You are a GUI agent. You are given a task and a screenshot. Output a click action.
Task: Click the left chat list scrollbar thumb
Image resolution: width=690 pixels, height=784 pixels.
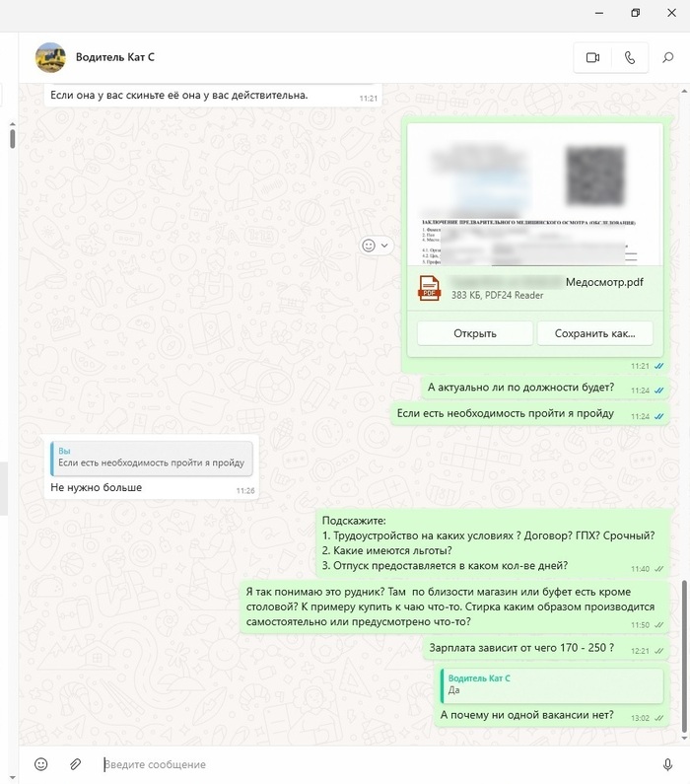pos(13,138)
